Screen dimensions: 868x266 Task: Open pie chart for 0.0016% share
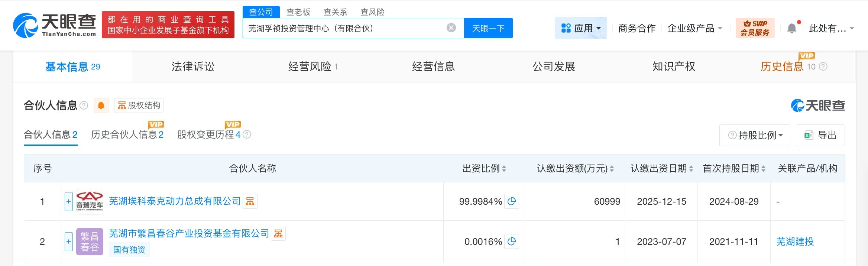point(512,241)
